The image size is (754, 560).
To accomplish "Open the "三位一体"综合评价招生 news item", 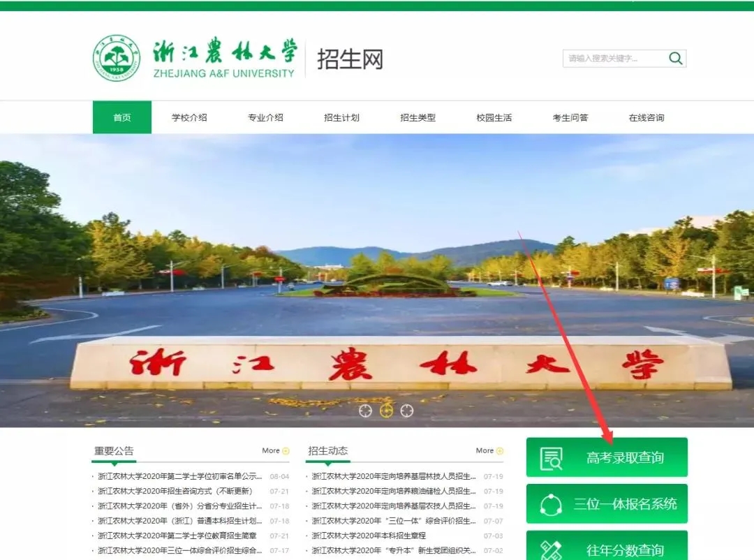I will coord(394,521).
